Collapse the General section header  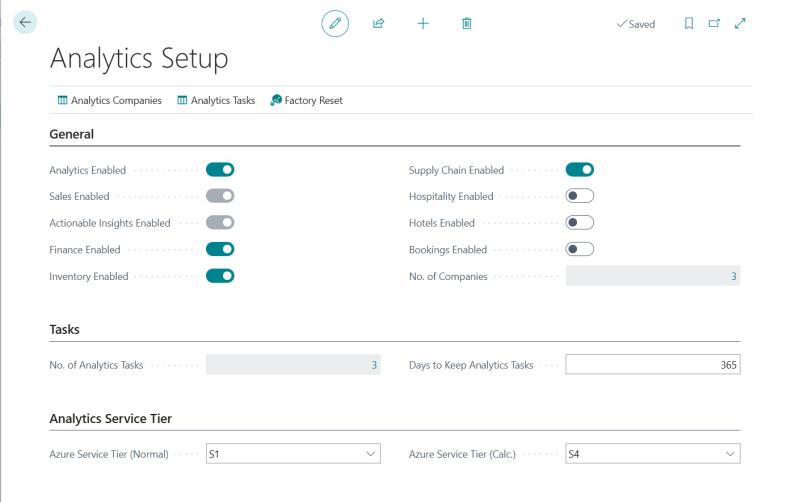click(71, 134)
